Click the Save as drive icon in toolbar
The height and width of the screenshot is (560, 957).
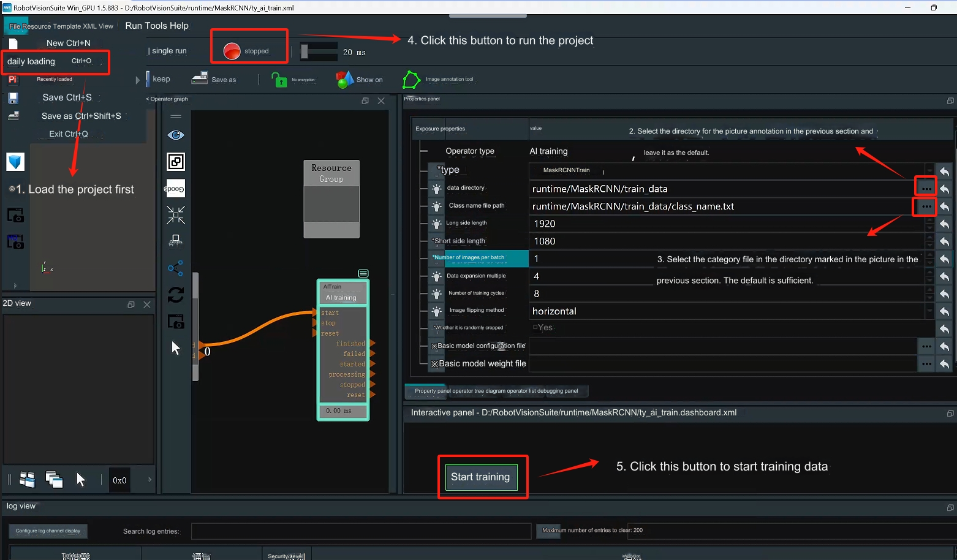point(200,78)
